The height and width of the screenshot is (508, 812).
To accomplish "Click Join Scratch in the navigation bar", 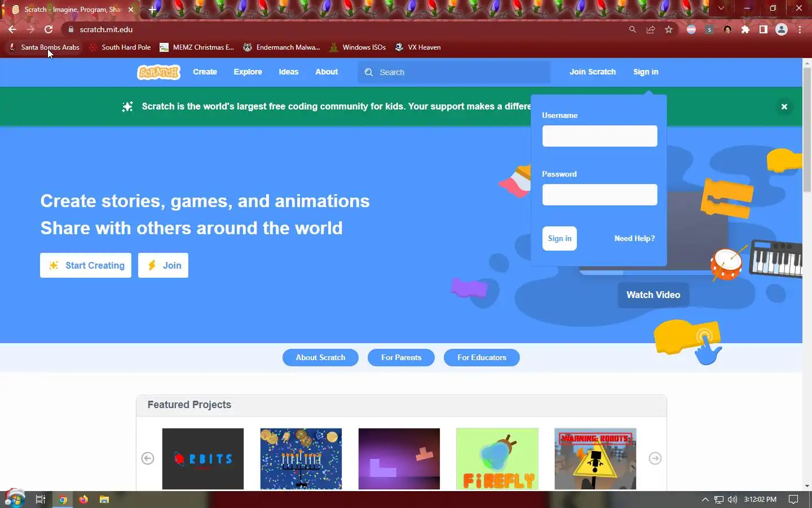I will tap(592, 72).
